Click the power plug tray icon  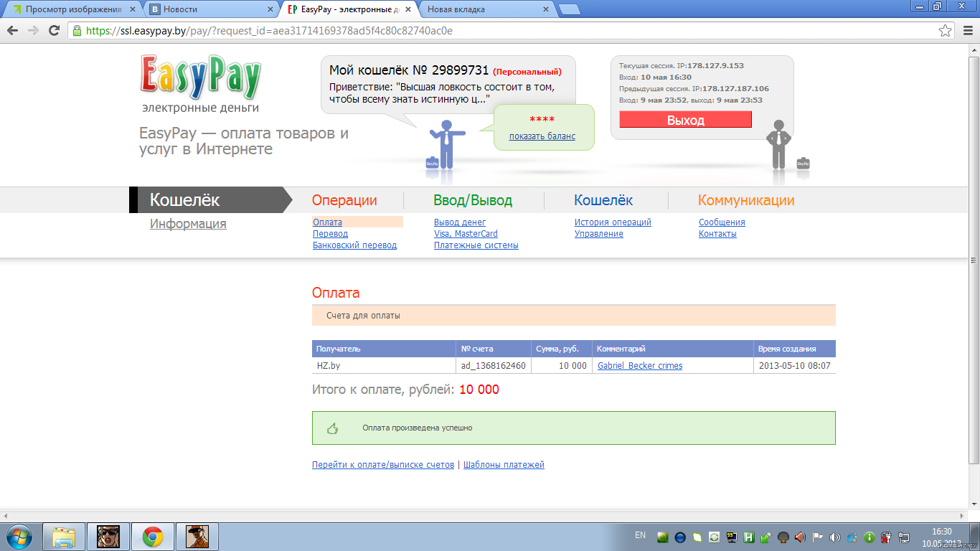(886, 537)
